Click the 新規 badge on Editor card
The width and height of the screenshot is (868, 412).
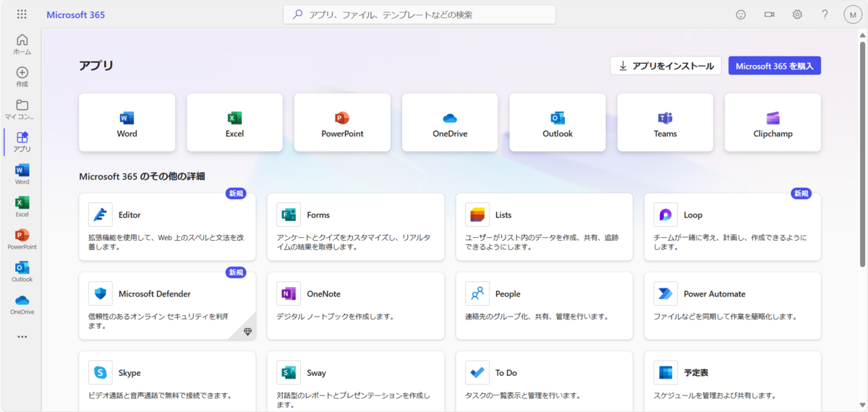[x=236, y=194]
